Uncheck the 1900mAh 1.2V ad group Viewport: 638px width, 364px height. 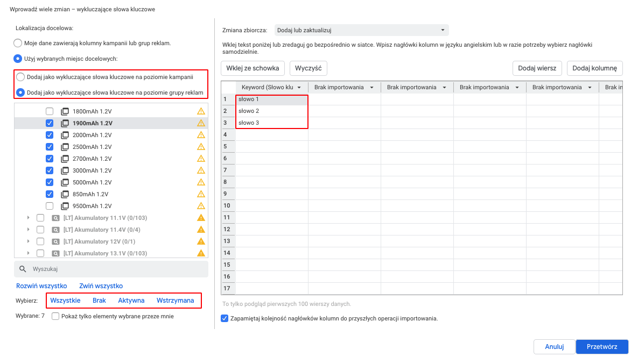tap(50, 123)
